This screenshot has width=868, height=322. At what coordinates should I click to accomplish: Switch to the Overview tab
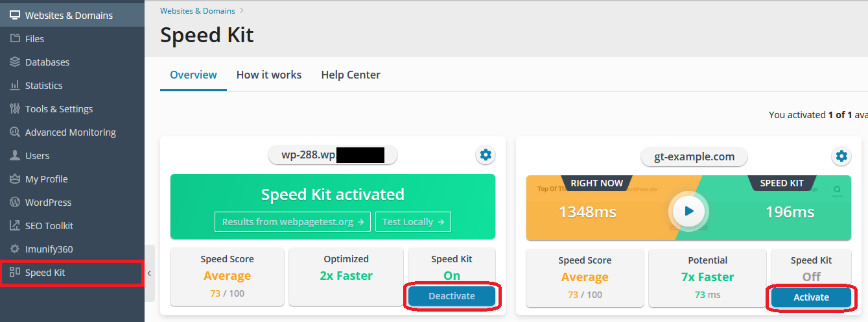(193, 75)
